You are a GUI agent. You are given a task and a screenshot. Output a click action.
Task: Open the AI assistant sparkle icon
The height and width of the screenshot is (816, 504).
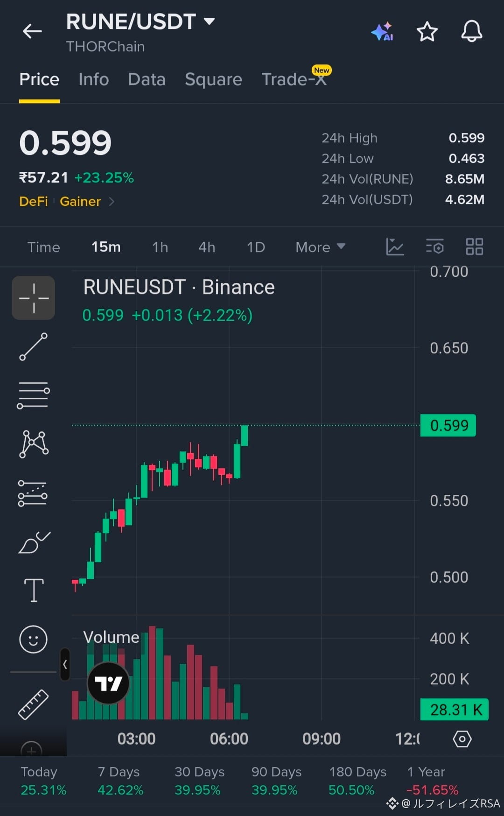click(382, 31)
